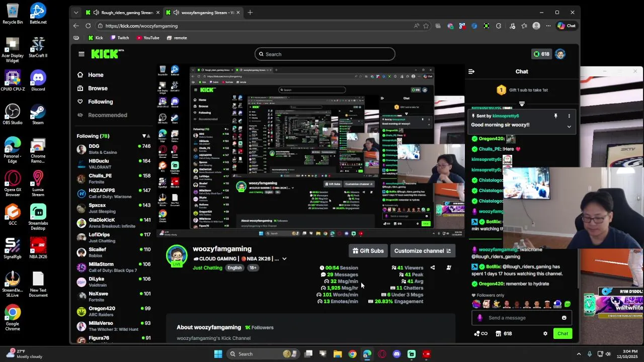This screenshot has height=362, width=644.
Task: Click the follow/user icon near Peak stats
Action: [449, 268]
